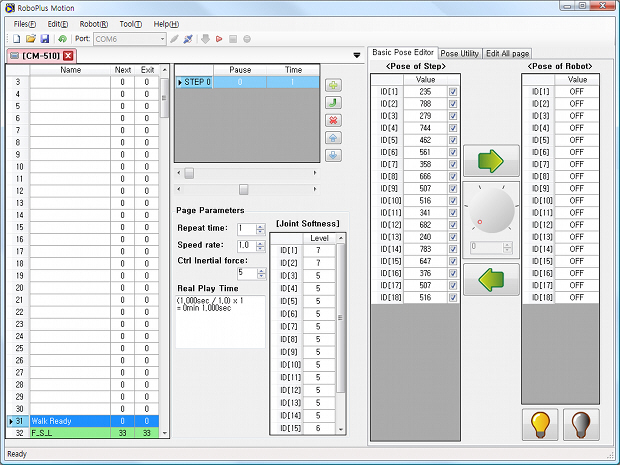Open the Files menu
This screenshot has height=465, width=620.
point(25,24)
